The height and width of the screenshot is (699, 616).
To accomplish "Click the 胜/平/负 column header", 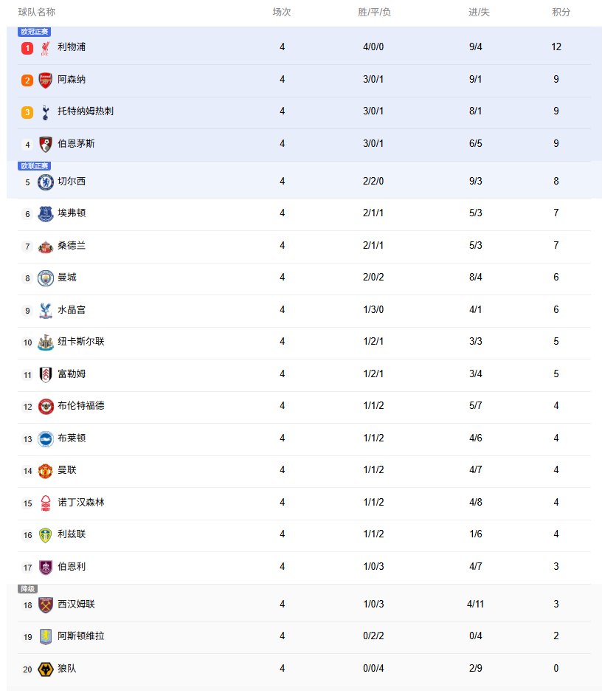I will [374, 13].
